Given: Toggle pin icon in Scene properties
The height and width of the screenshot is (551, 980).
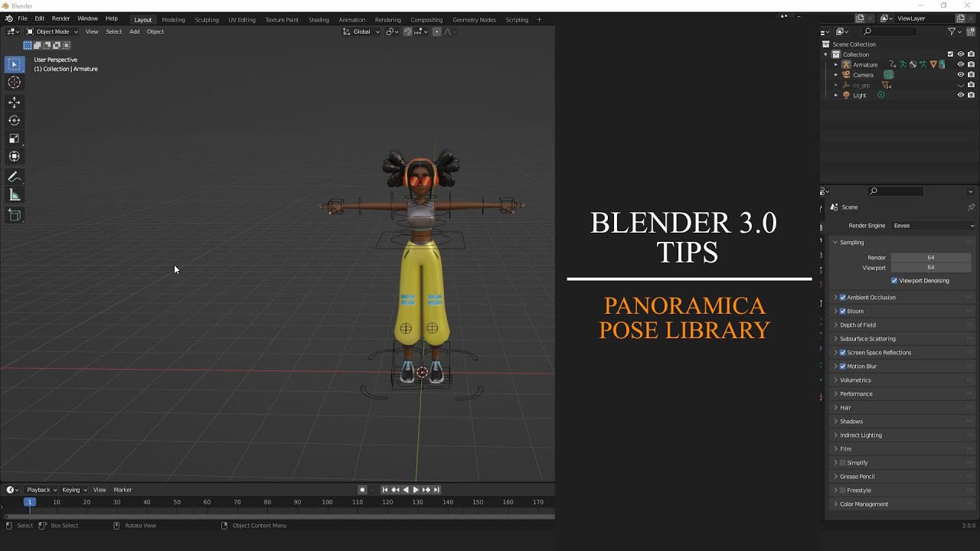Looking at the screenshot, I should [x=971, y=207].
